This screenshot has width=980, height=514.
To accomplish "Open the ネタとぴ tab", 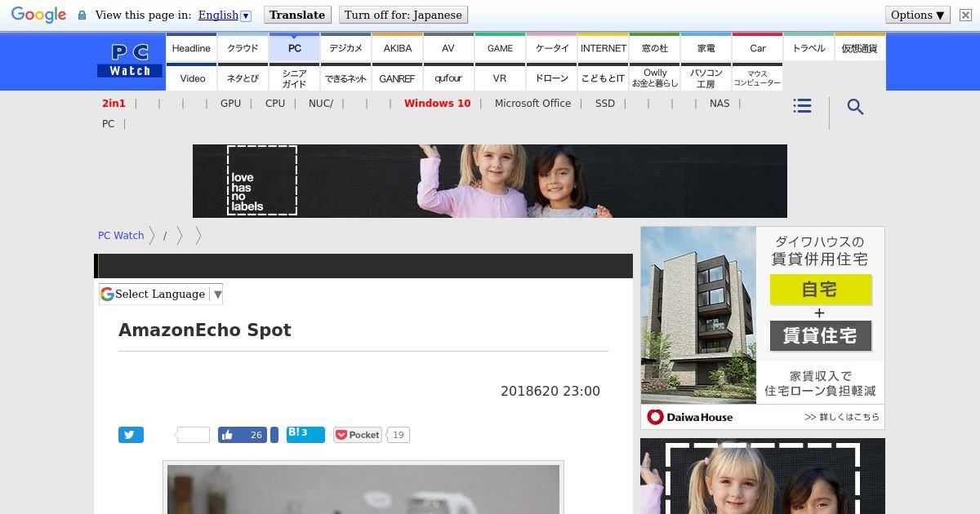I will pos(243,78).
